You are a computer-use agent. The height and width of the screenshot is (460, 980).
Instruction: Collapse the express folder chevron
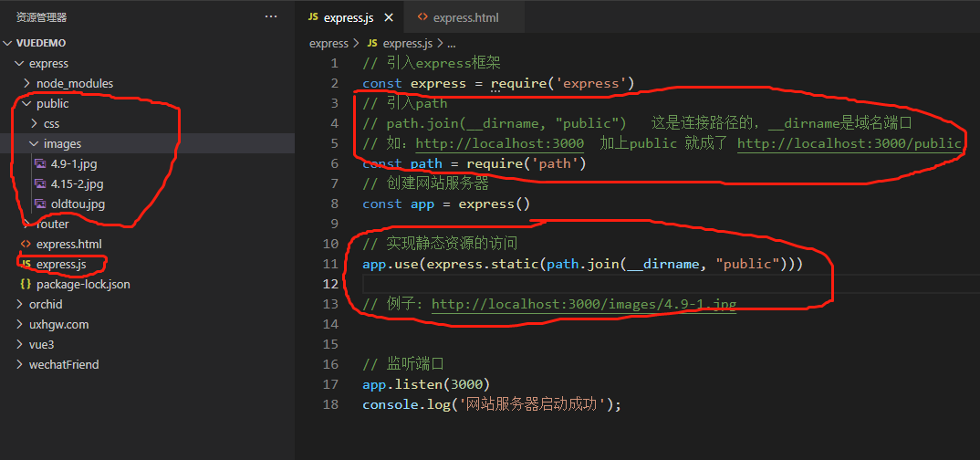pyautogui.click(x=19, y=63)
